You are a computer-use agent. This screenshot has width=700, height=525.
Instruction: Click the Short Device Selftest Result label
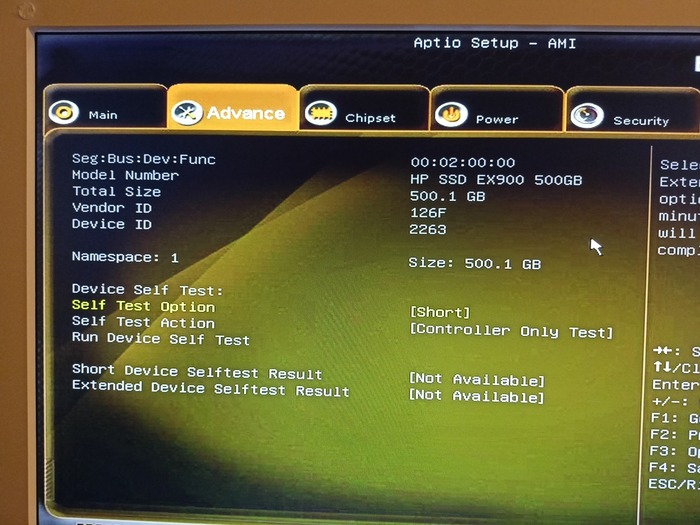[x=197, y=371]
